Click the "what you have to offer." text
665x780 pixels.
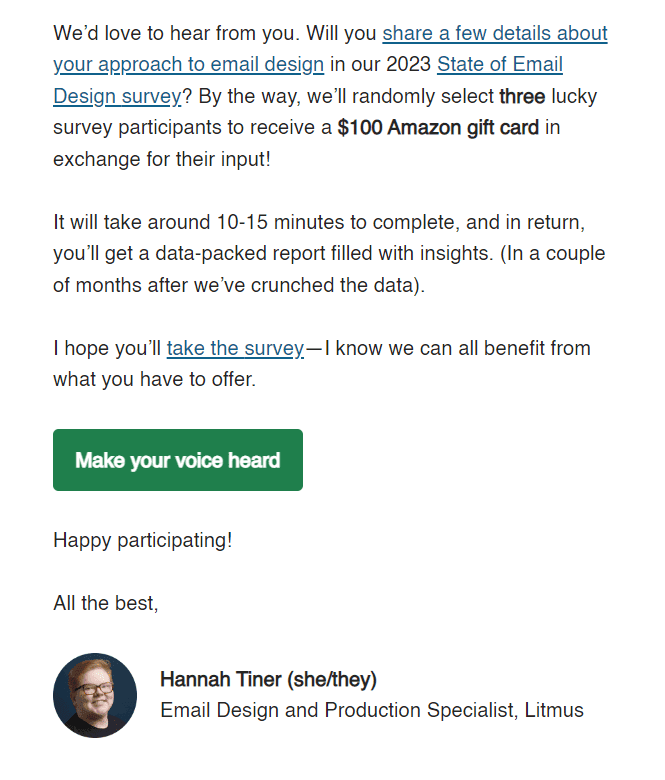[x=154, y=379]
